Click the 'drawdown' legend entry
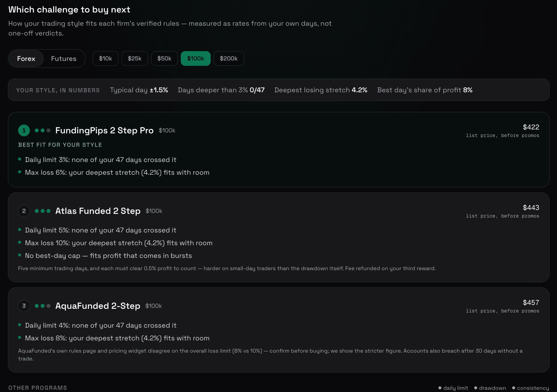Viewport: 557px width, 392px height. click(x=490, y=388)
